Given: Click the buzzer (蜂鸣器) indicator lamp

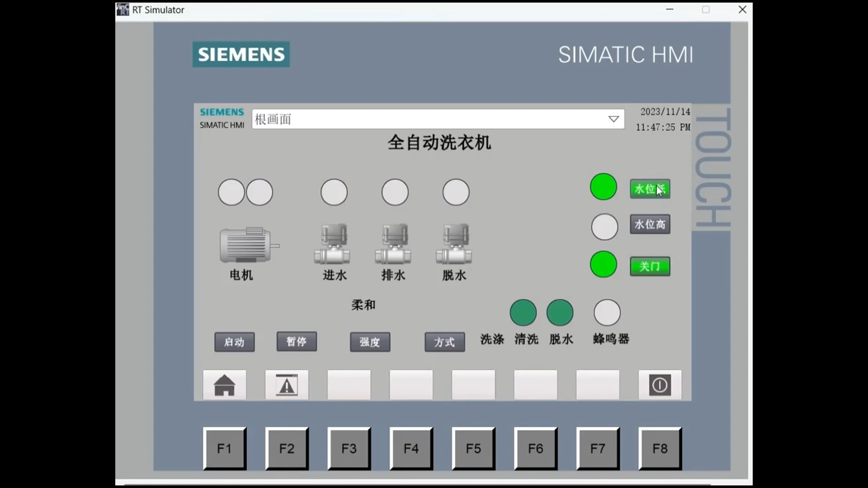Looking at the screenshot, I should pyautogui.click(x=607, y=313).
